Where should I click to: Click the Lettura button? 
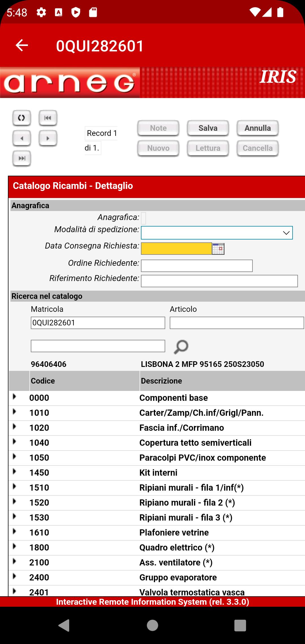coord(208,148)
